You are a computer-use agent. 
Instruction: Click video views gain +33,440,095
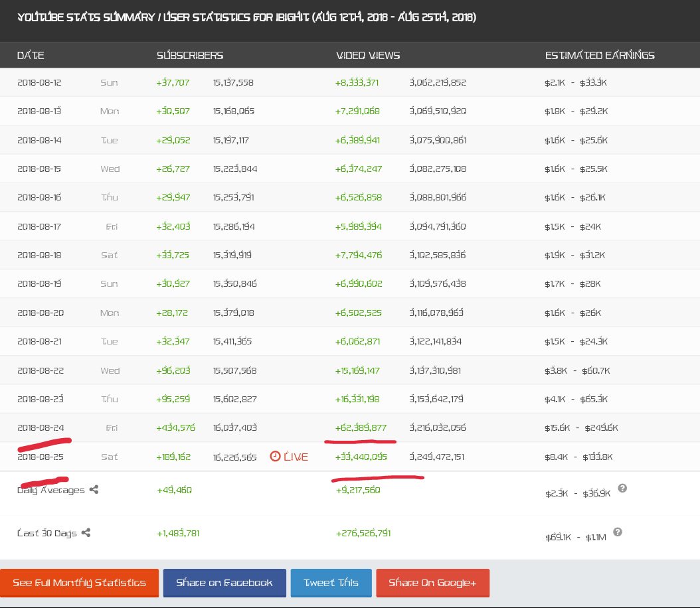point(361,457)
